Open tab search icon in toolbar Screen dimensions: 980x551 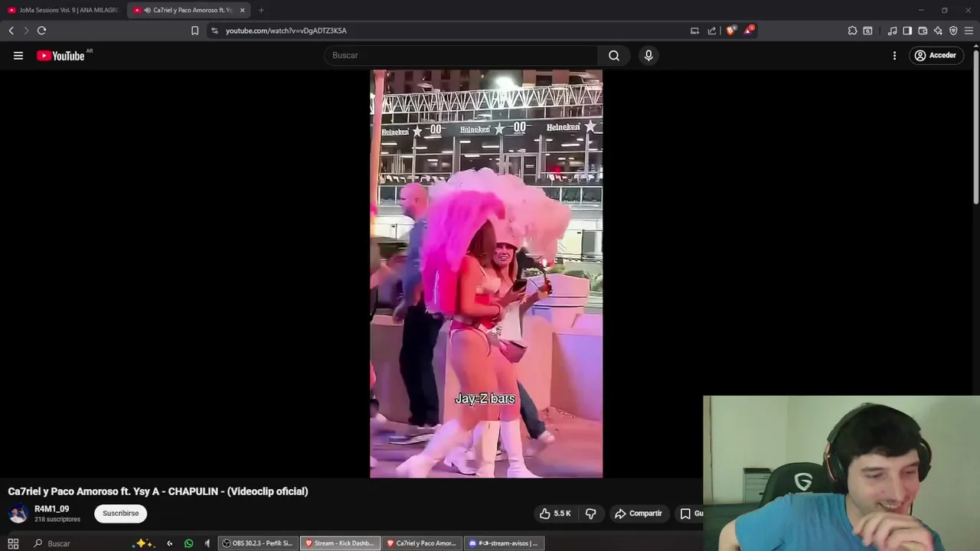point(867,31)
